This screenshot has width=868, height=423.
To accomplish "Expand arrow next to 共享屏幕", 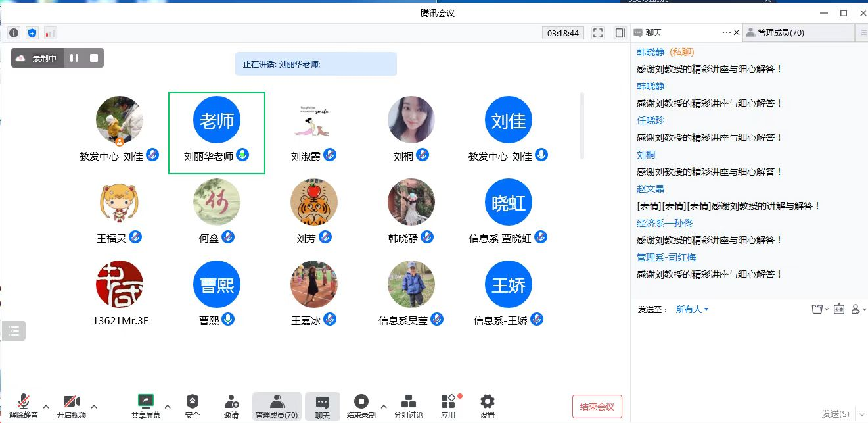I will point(168,406).
